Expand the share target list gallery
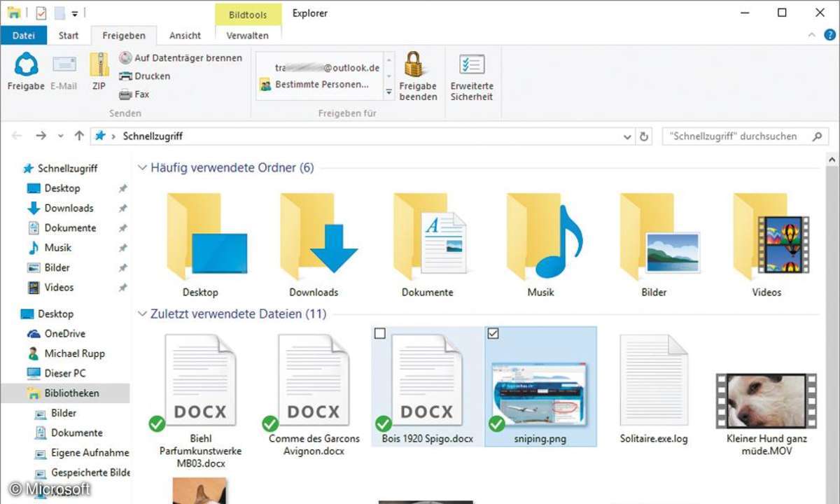 [x=389, y=92]
